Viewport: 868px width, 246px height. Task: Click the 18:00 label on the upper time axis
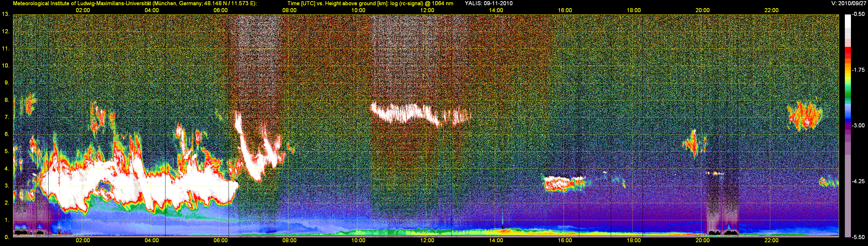[x=634, y=10]
